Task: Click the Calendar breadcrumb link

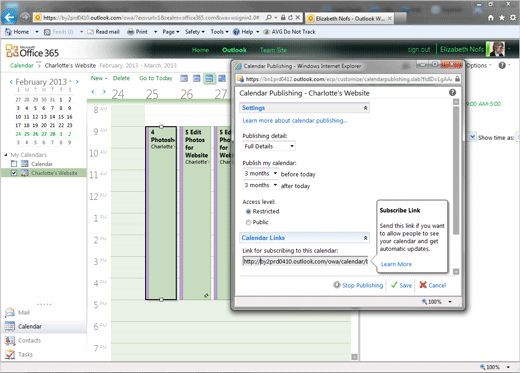Action: pos(22,65)
